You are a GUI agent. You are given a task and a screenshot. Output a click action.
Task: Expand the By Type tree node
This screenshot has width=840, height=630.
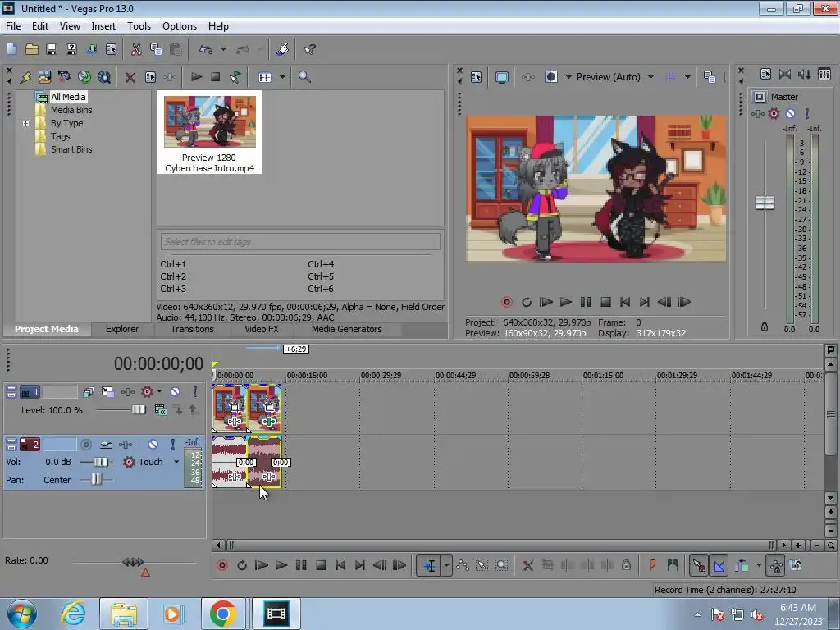point(25,123)
